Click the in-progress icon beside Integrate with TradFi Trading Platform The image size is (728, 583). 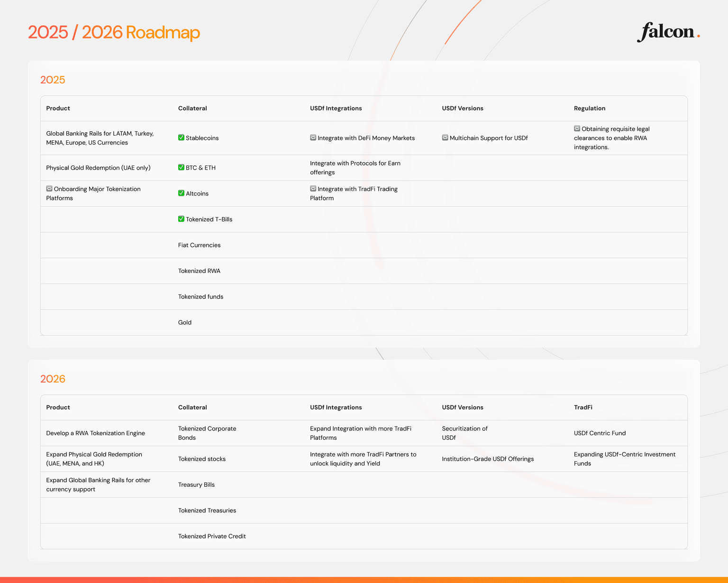tap(313, 189)
